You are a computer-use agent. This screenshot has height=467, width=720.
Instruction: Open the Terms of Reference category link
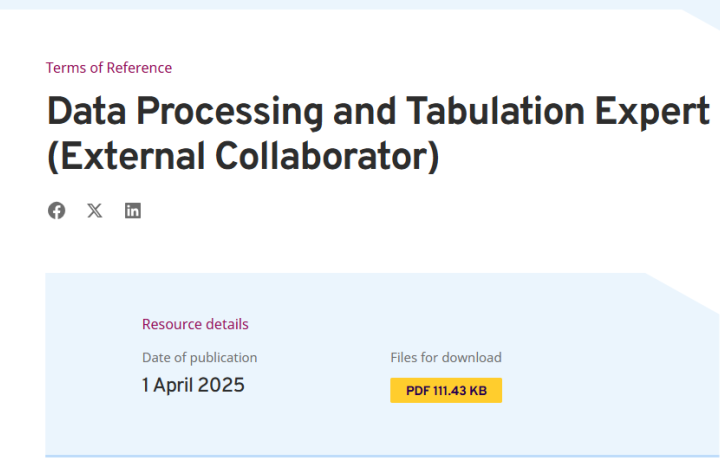(x=109, y=68)
